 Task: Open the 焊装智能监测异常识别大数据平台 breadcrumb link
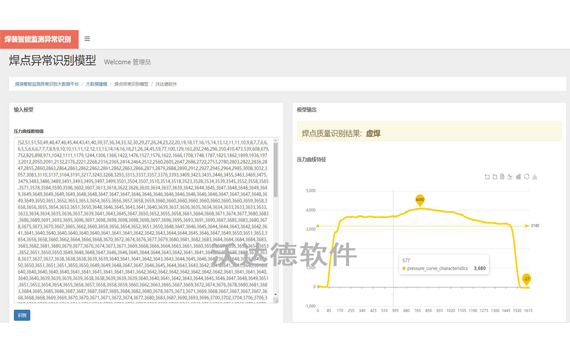click(x=47, y=84)
